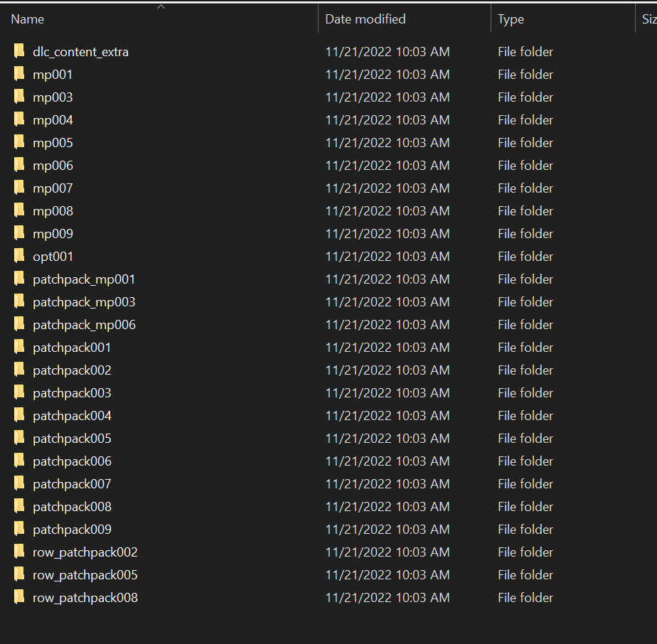Sort by the Type column header

[x=511, y=19]
